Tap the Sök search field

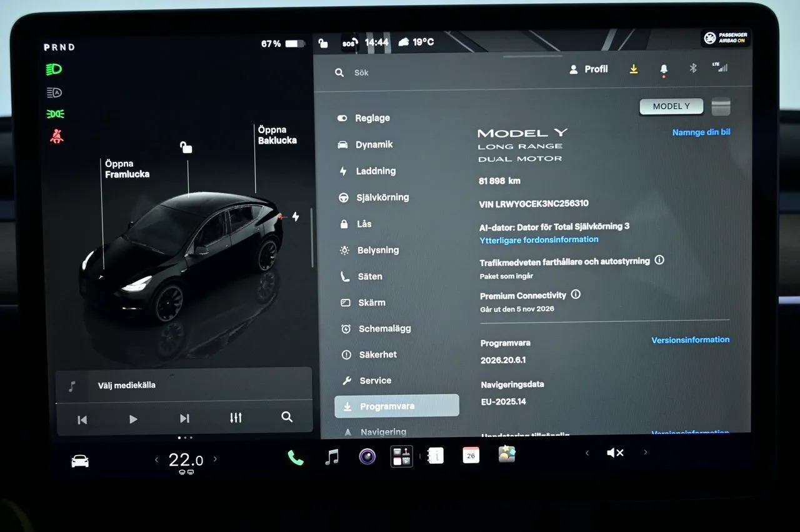point(361,73)
